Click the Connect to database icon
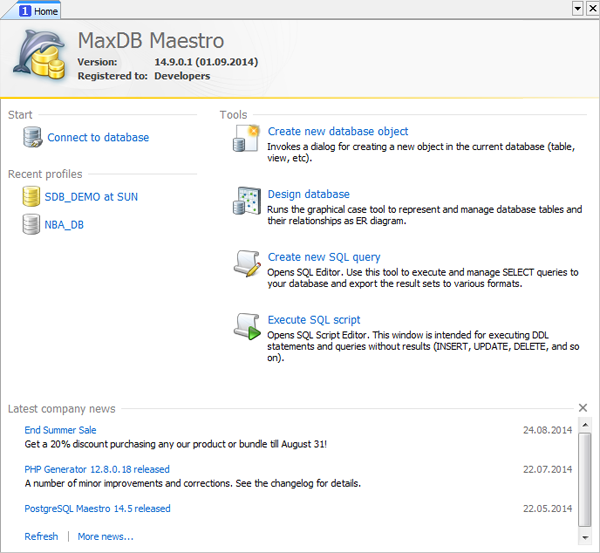The width and height of the screenshot is (600, 553). coord(32,138)
